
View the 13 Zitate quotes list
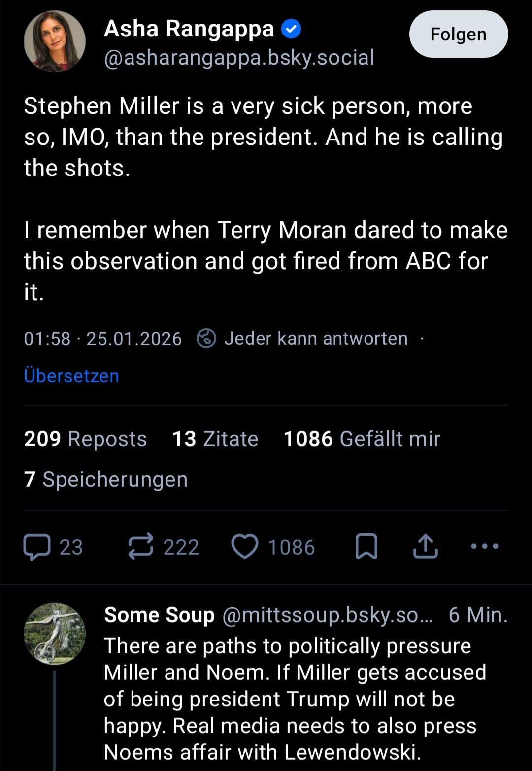215,439
